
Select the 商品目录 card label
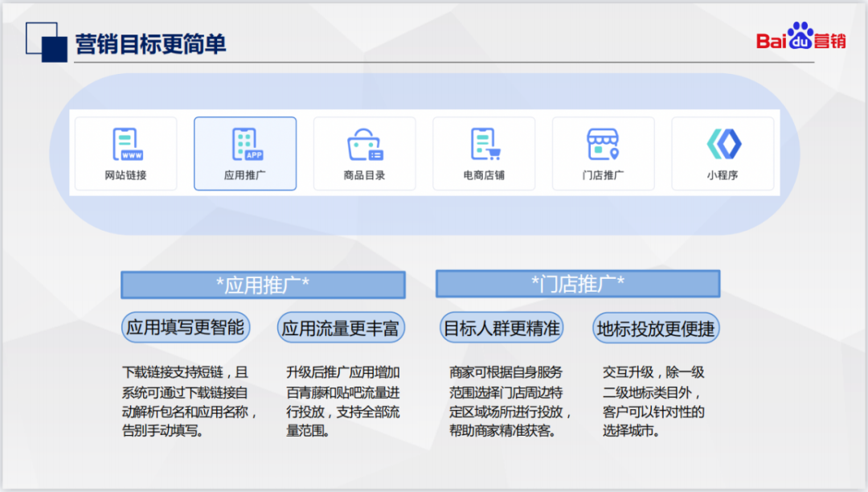click(364, 175)
